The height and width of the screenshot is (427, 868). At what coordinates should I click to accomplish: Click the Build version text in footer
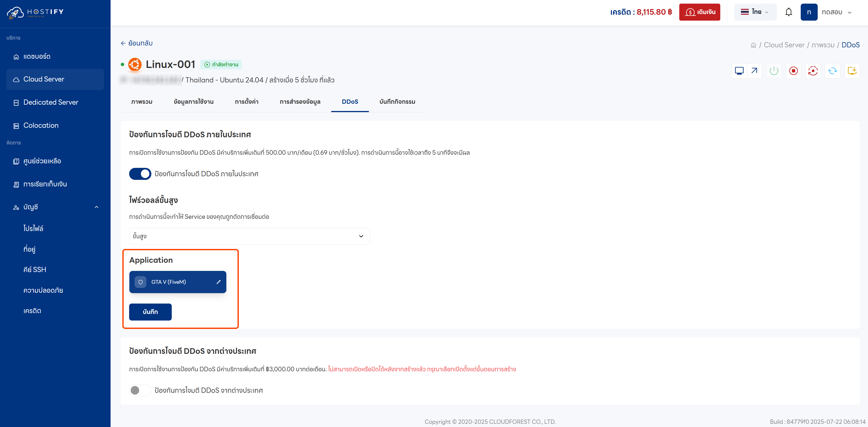(817, 422)
